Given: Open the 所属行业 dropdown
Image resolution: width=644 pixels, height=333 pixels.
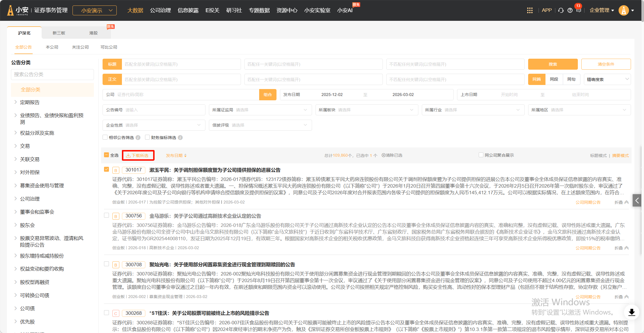Looking at the screenshot, I should click(473, 110).
